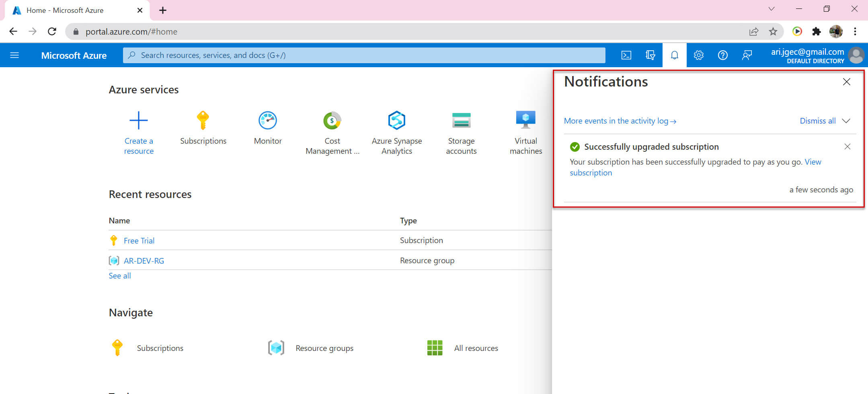Click the Notifications bell icon

click(x=674, y=55)
